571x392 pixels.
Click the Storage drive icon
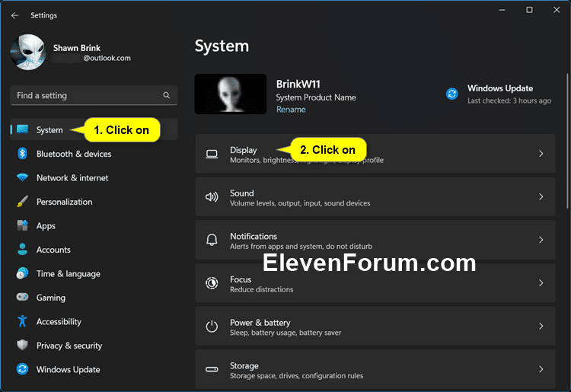tap(212, 369)
